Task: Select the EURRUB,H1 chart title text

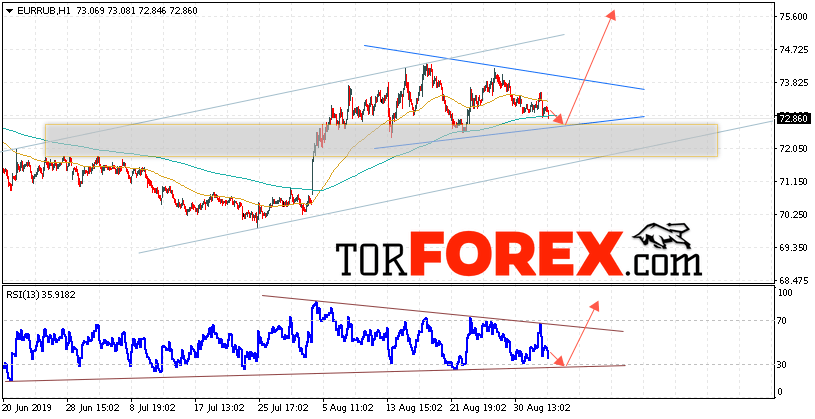Action: coord(42,10)
